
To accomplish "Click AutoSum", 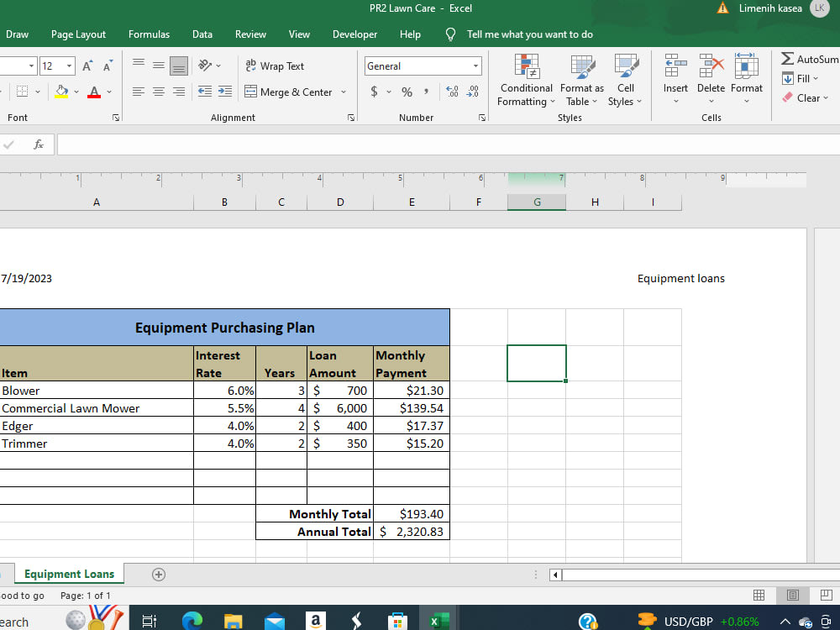I will 810,59.
